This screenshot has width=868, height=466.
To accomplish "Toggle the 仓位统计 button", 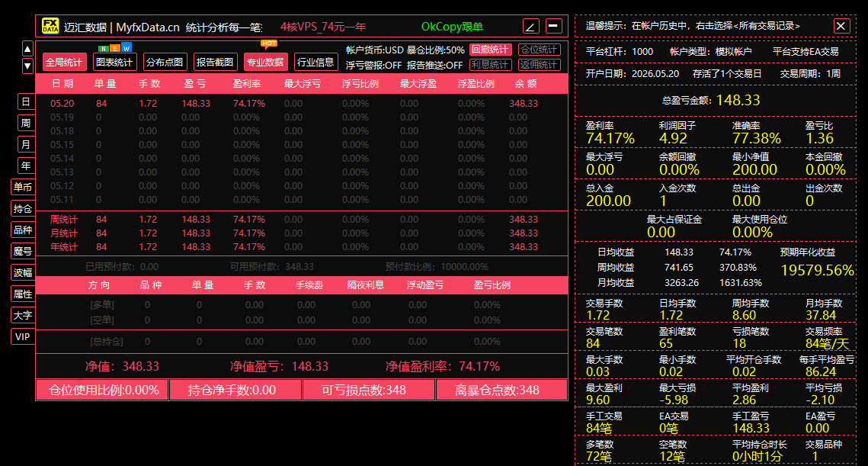I will [540, 50].
